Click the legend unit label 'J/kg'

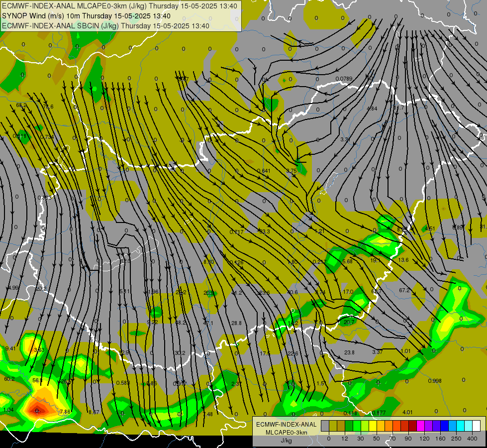(x=286, y=441)
